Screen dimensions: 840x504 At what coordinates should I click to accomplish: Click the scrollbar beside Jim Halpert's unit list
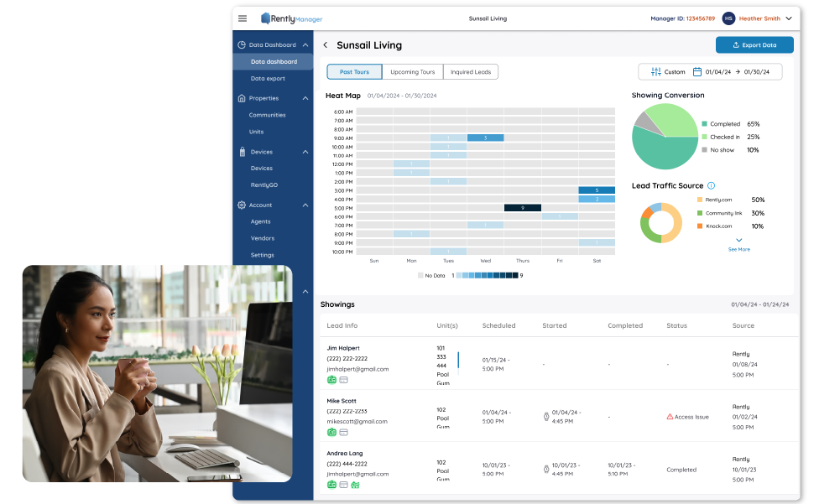(458, 359)
